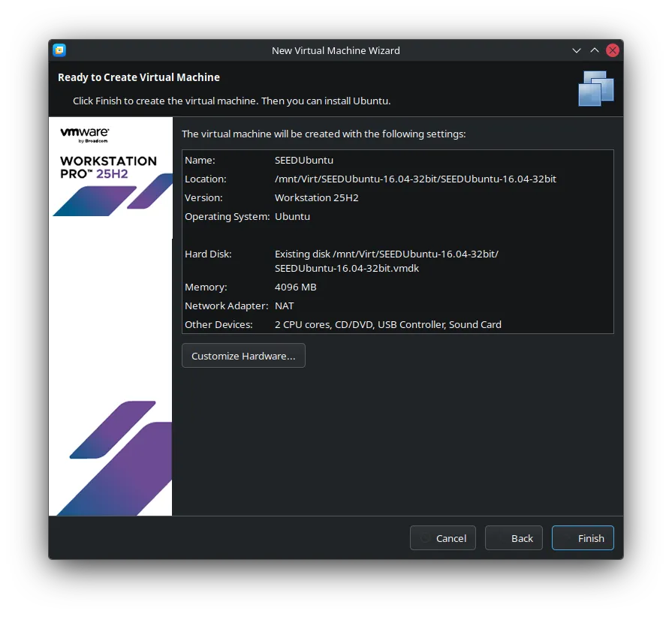Select the Other Devices summary row

(387, 324)
